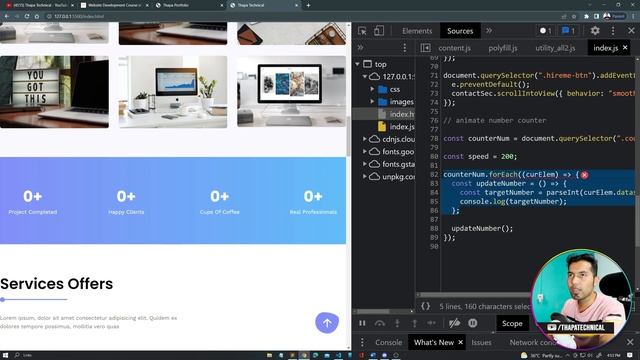Expand the cdnjs.cloudflare domain node

click(x=364, y=139)
